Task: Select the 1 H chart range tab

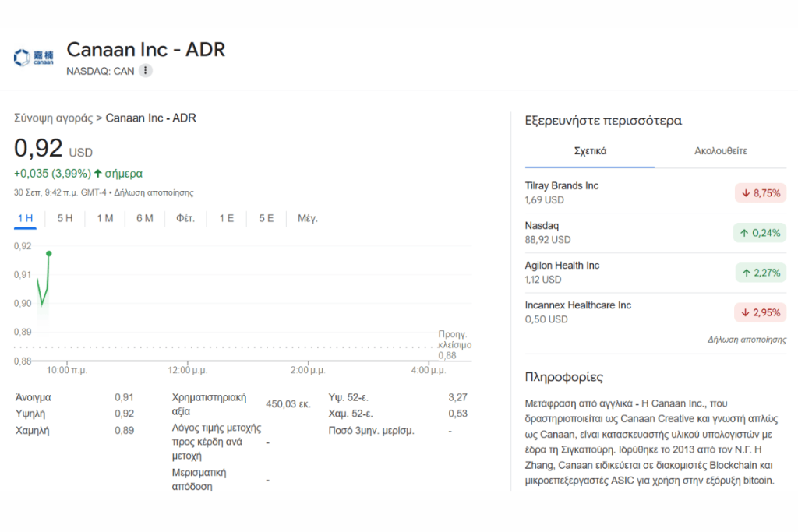Action: 26,218
